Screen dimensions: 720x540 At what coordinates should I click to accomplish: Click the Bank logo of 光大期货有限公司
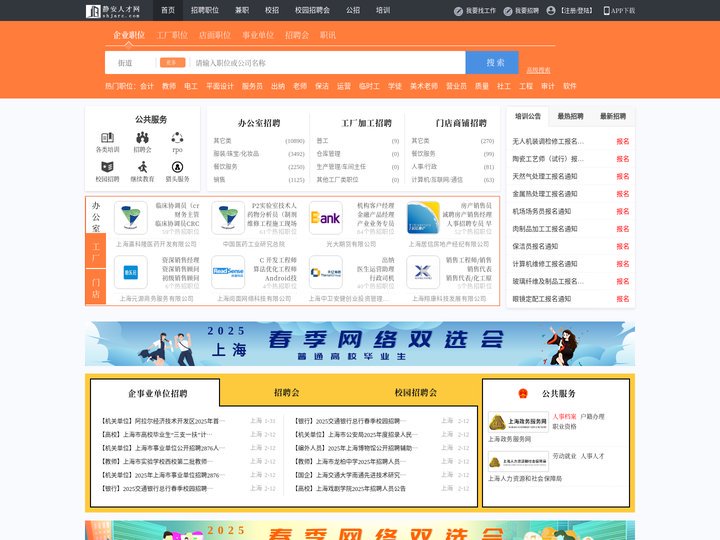(326, 218)
